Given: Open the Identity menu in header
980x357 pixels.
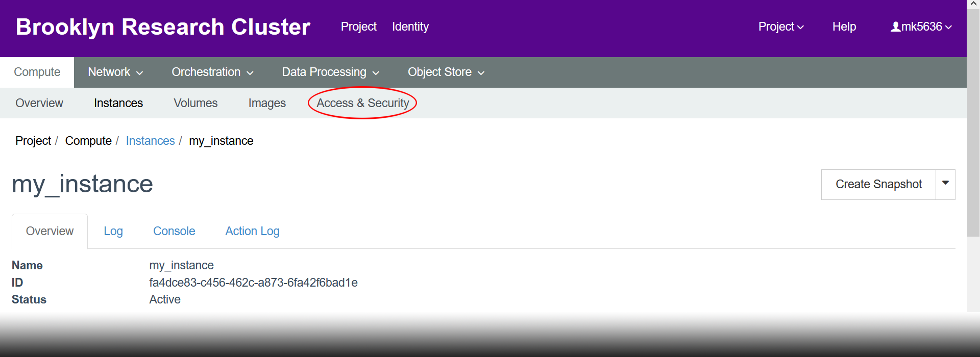Looking at the screenshot, I should point(410,27).
